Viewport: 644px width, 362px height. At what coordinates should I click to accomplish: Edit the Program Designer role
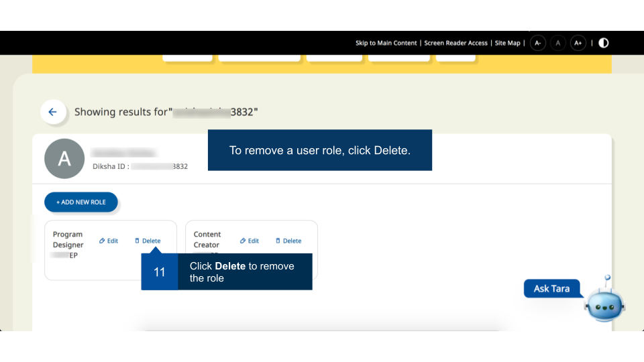(x=109, y=241)
